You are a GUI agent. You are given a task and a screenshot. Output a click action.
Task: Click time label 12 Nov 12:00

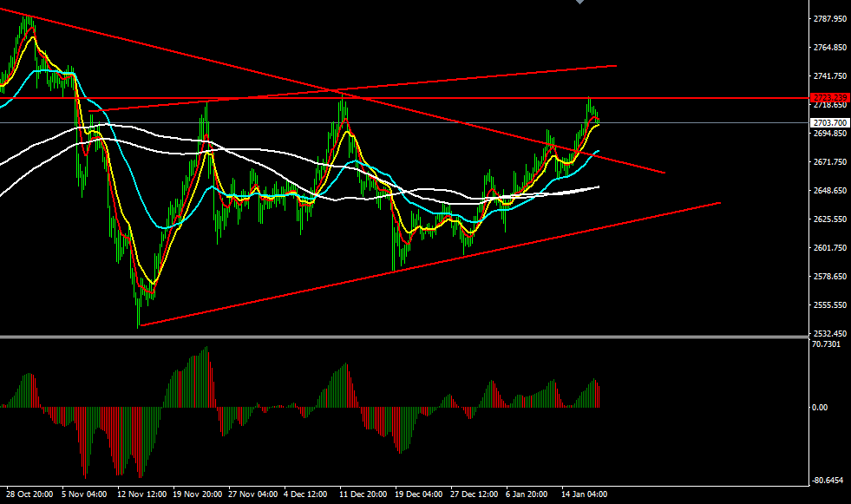coord(141,494)
